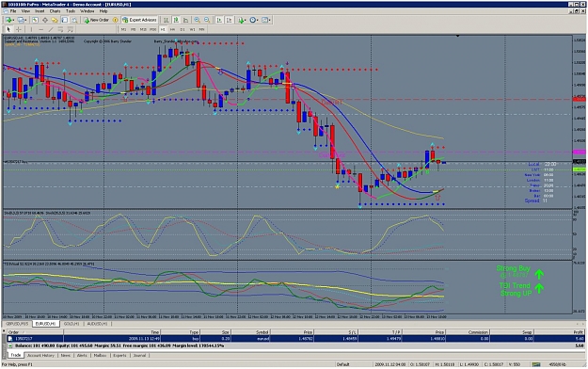The height and width of the screenshot is (369, 588).
Task: Toggle the Data Window crosshair-circle icon
Action: (x=45, y=20)
